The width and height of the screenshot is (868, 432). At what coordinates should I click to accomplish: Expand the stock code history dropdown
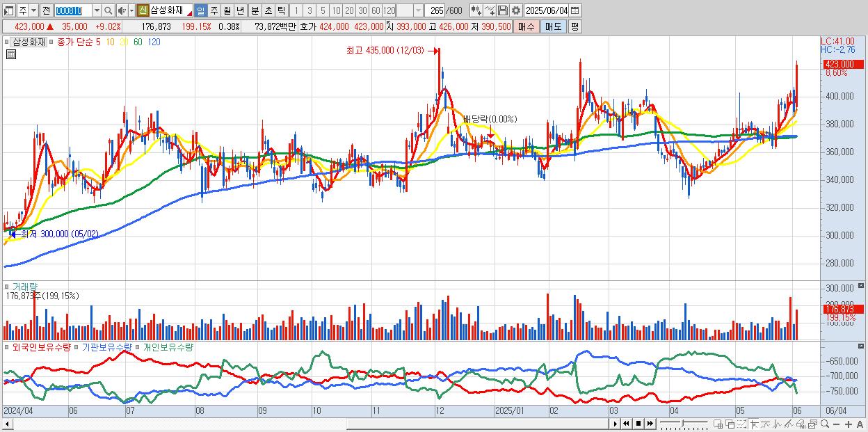(x=97, y=11)
